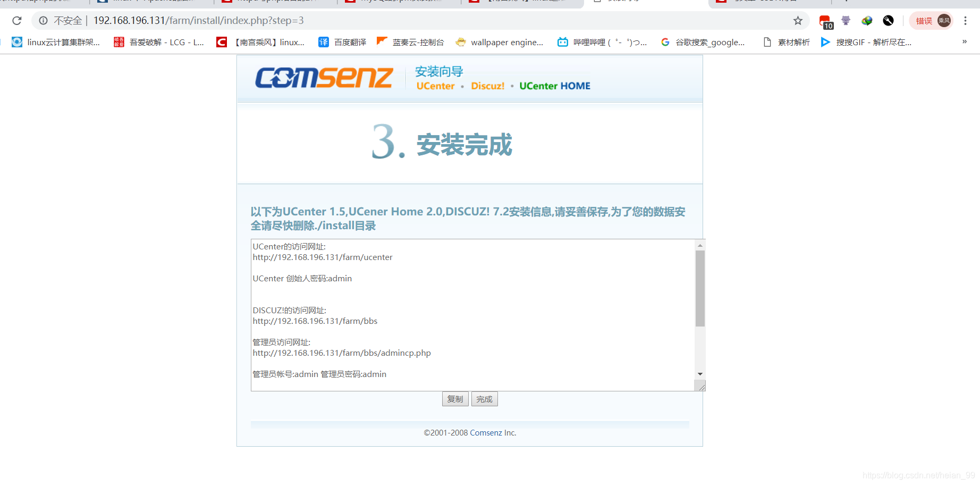The width and height of the screenshot is (980, 485).
Task: Click the text http://192.168.196.131/farm/bbs
Action: [x=315, y=321]
